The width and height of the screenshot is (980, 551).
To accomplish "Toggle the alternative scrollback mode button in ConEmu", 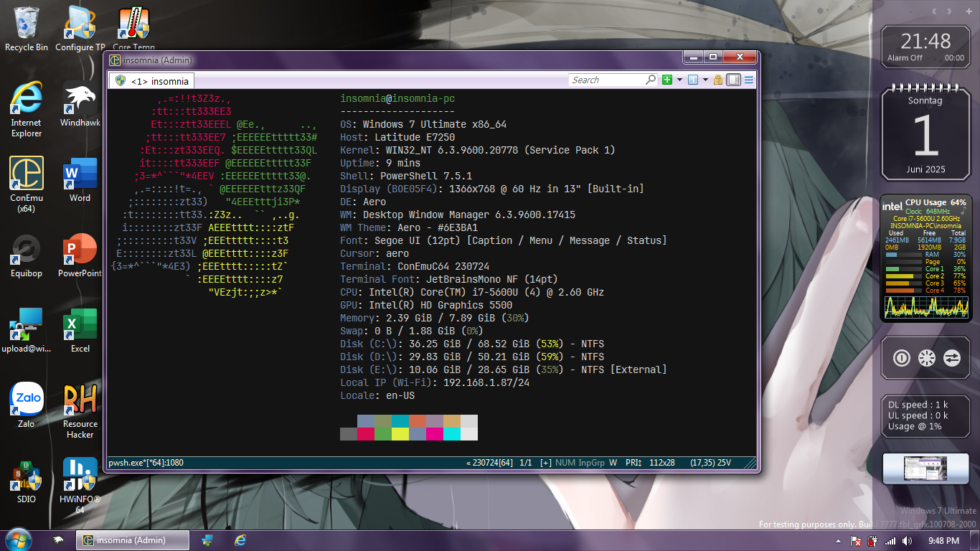I will pyautogui.click(x=733, y=80).
